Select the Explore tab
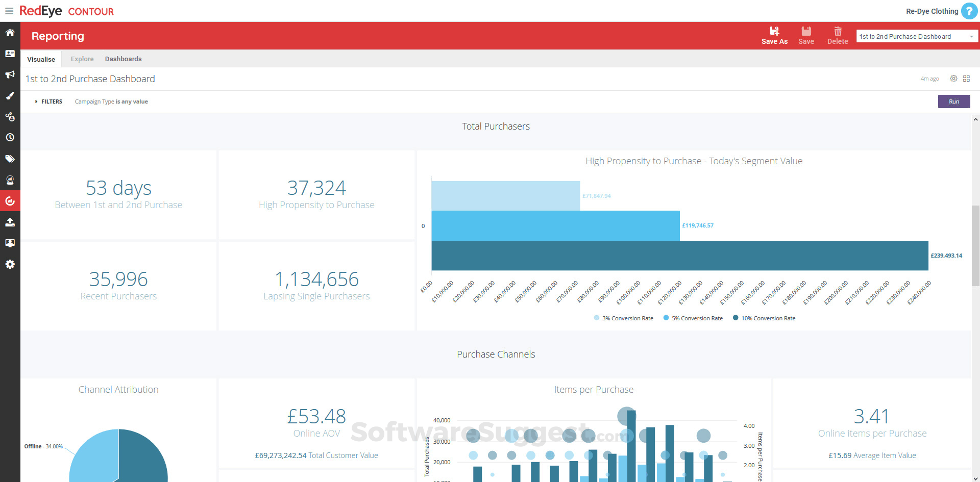Viewport: 980px width, 482px height. 82,59
